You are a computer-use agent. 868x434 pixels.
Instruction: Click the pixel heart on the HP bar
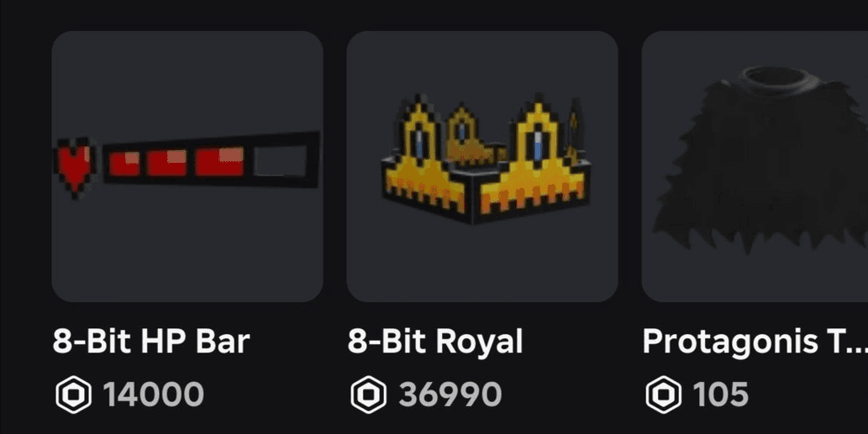[x=74, y=167]
